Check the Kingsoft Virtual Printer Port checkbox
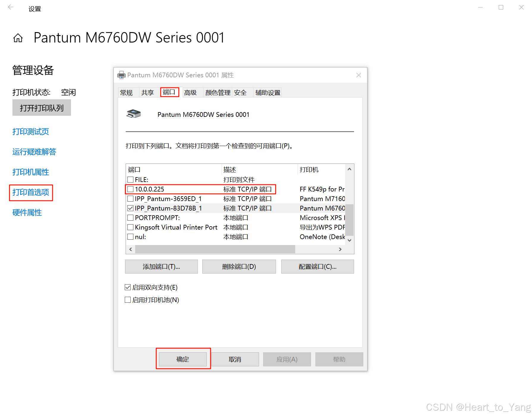This screenshot has width=532, height=416. coord(130,227)
